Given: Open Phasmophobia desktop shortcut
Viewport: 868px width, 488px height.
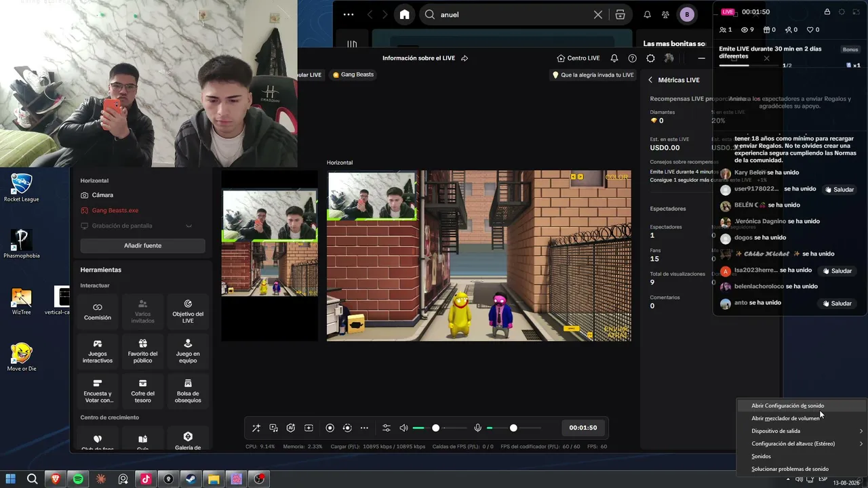Looking at the screenshot, I should tap(21, 244).
